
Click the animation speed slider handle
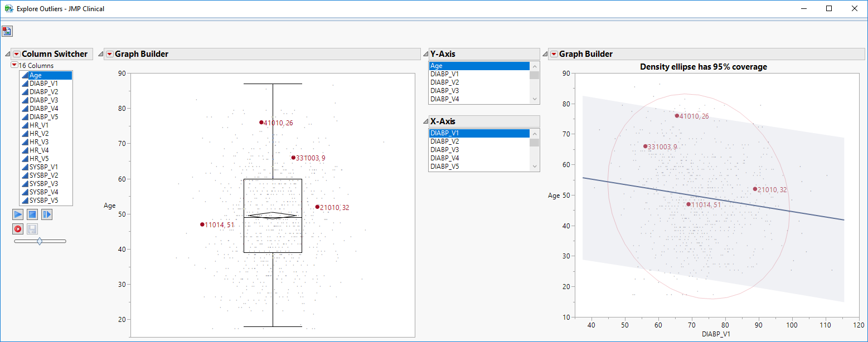coord(40,241)
